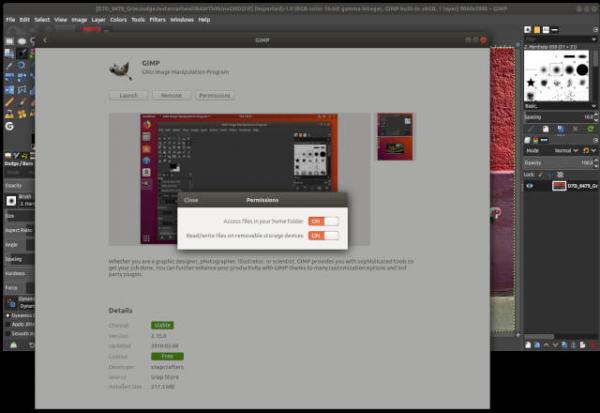Select the Pencil tool icon
The image size is (600, 413).
9,102
